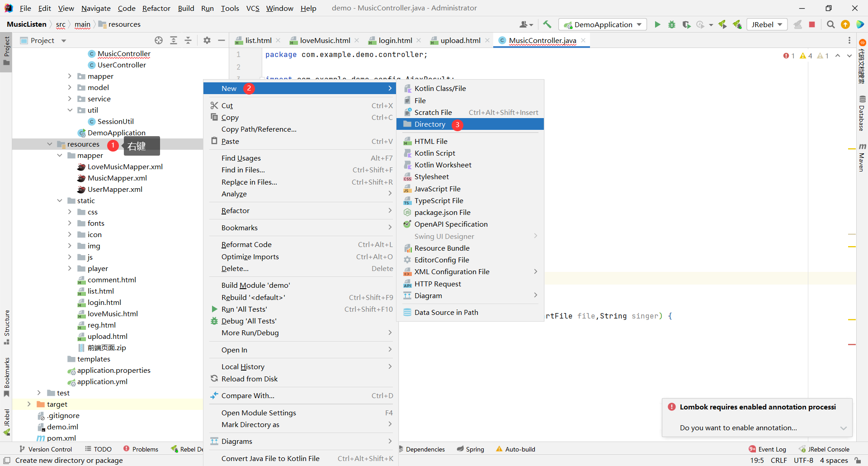Open the Version Control tool window

(x=46, y=449)
